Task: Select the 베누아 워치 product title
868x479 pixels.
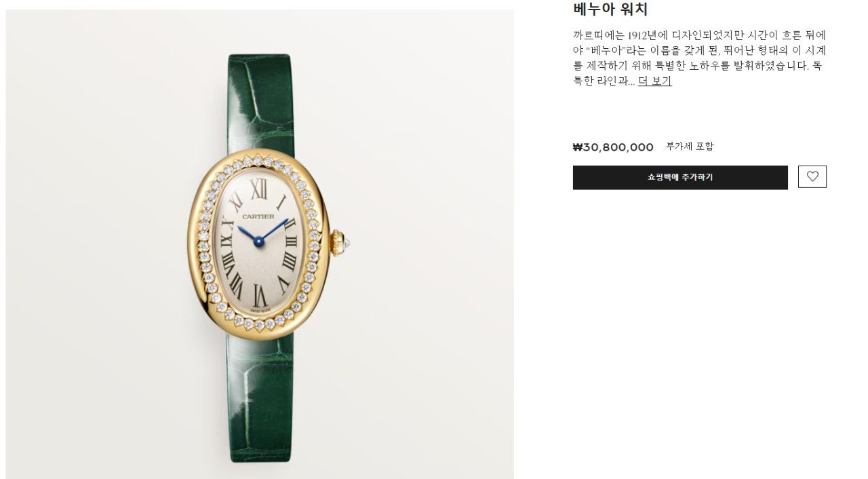Action: tap(610, 9)
